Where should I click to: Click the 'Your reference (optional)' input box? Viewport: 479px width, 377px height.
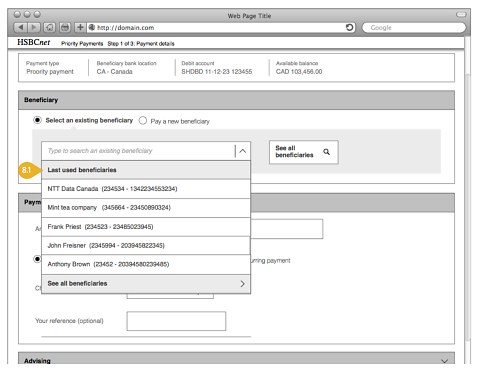pos(176,321)
